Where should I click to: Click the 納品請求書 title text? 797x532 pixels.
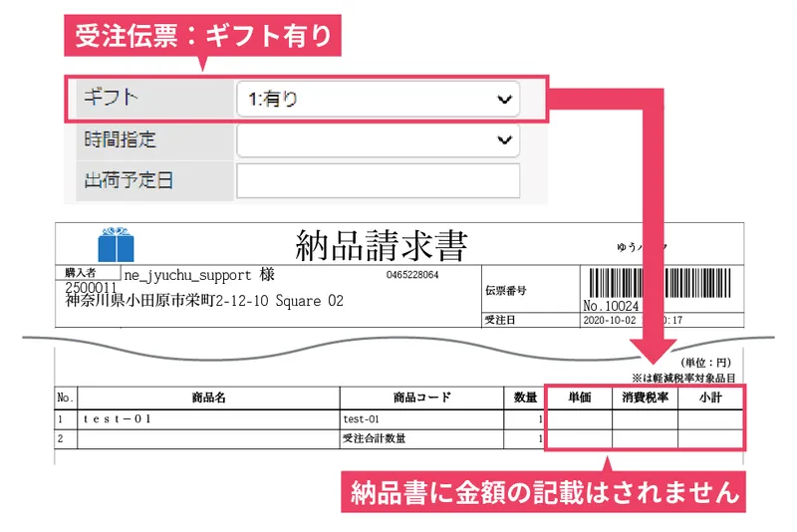[x=382, y=245]
